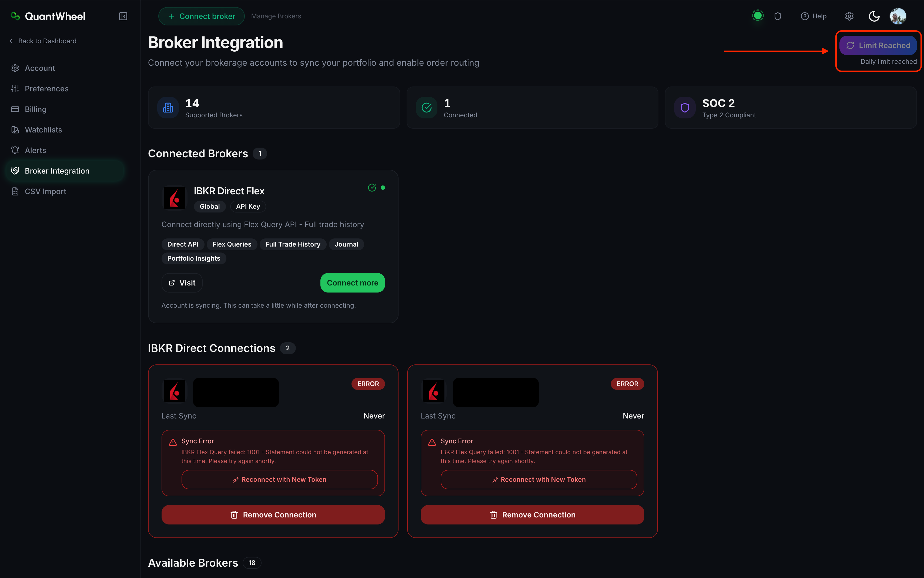Click Reconnect with New Token in the left card

(280, 479)
